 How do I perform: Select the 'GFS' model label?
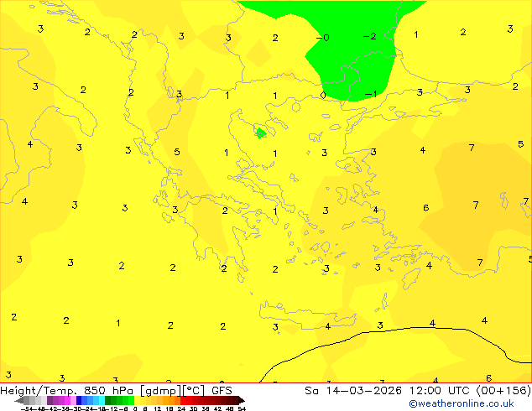(222, 391)
